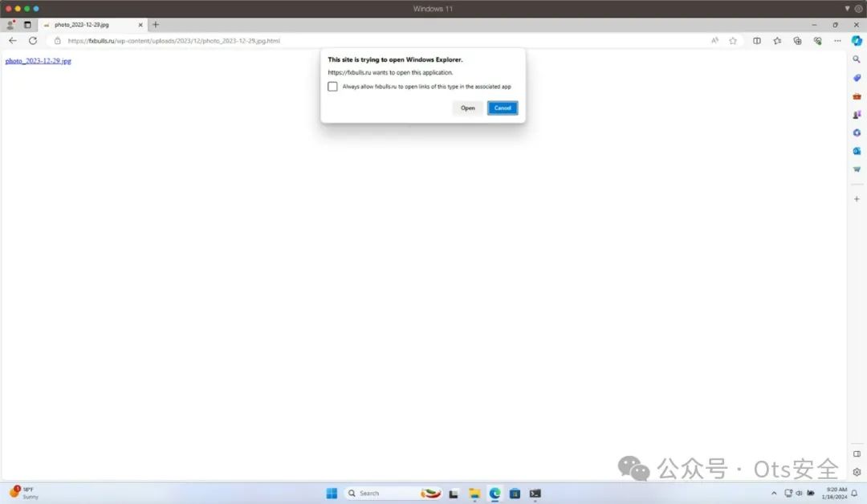Click the photo_2023-12-29.jpg link
The image size is (867, 504).
39,61
